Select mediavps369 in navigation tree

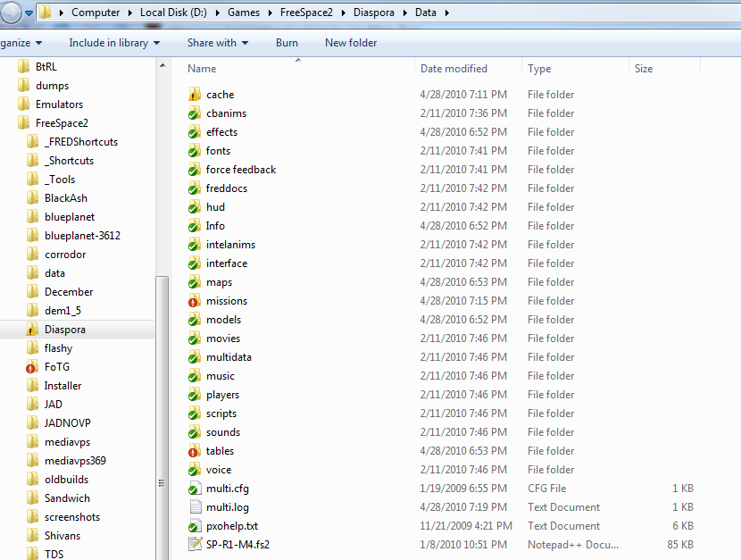tap(75, 460)
